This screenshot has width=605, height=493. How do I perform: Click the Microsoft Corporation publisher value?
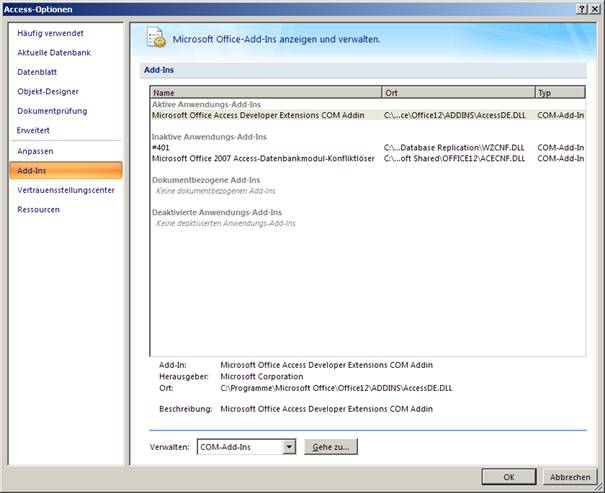[262, 376]
